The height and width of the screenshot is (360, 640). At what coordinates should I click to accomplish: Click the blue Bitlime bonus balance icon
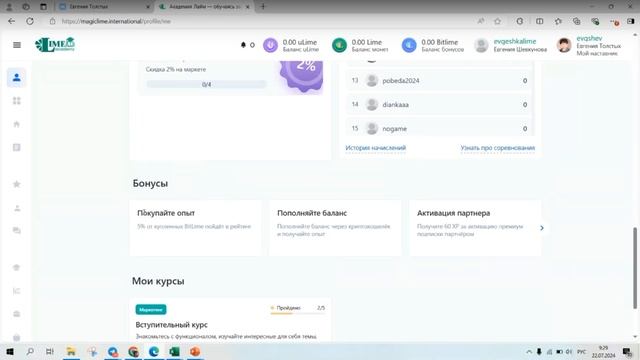pos(409,45)
